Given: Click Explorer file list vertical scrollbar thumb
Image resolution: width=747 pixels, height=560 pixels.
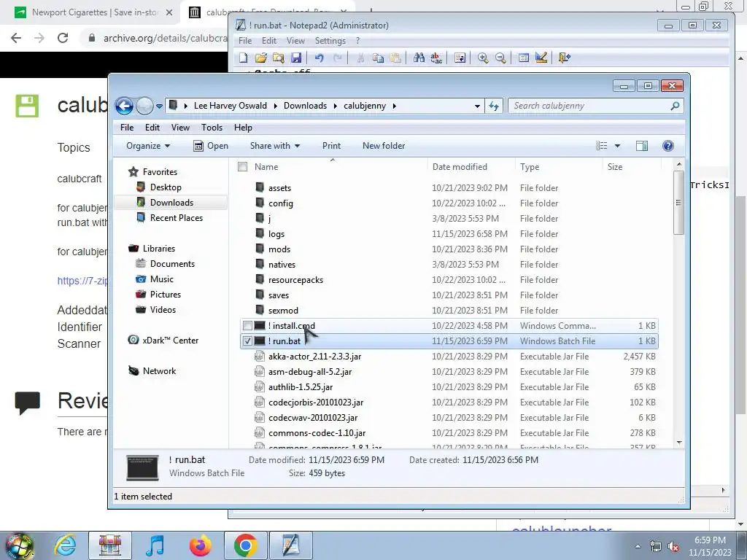Looking at the screenshot, I should pos(679,203).
